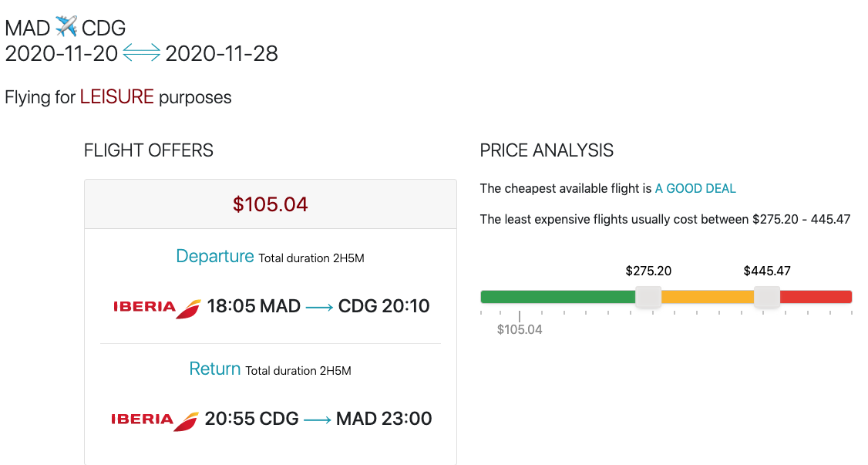Click the green segment of the price bar

pos(557,297)
